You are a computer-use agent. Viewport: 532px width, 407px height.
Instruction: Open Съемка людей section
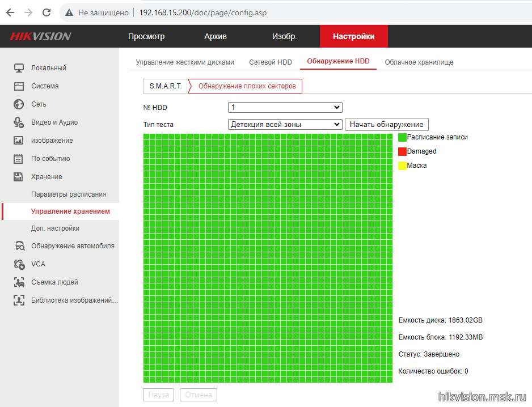[54, 282]
